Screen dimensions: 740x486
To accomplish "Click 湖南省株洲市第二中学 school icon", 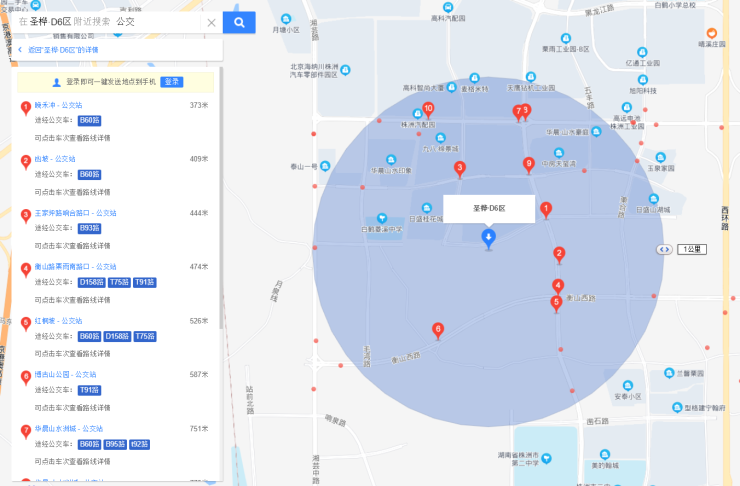I will [547, 459].
